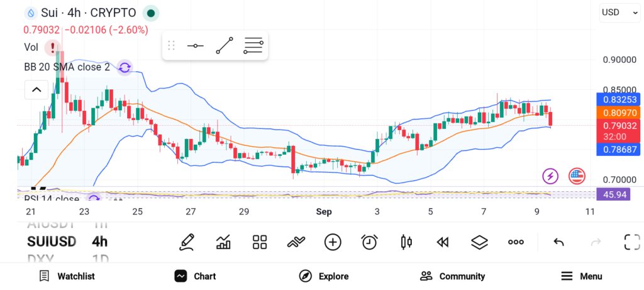
Task: Undo the last action
Action: tap(558, 242)
